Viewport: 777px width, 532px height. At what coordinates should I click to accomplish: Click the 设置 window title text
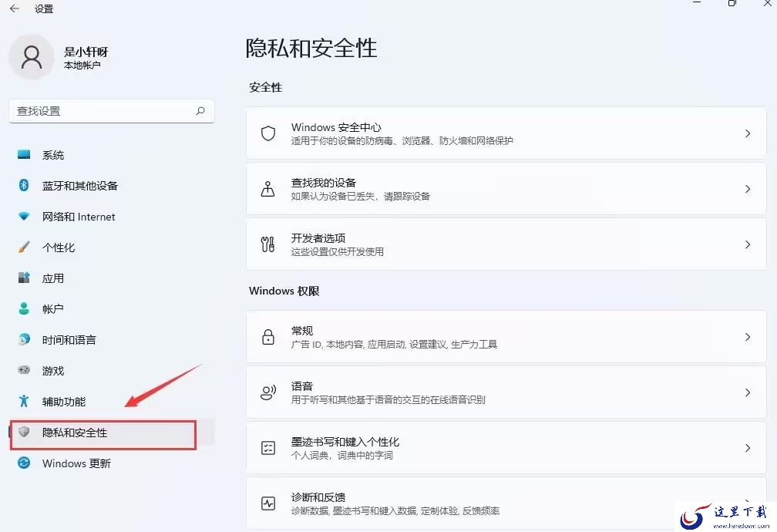[x=44, y=9]
